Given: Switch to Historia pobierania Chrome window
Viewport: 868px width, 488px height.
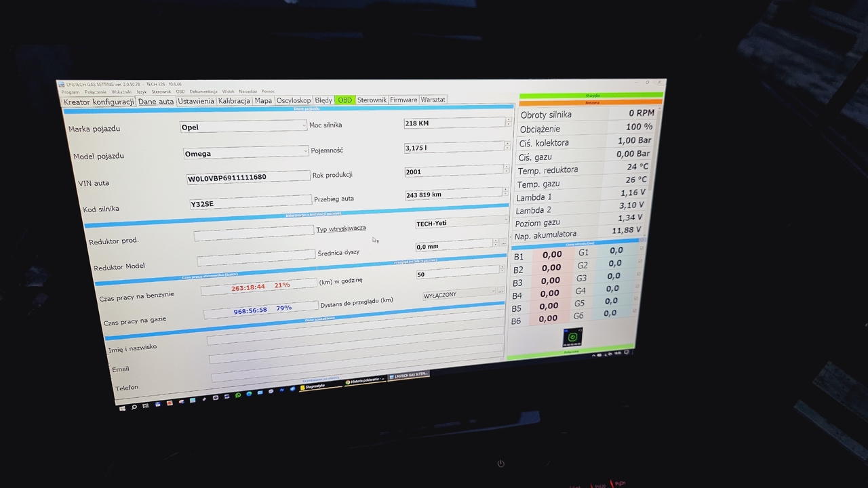Looking at the screenshot, I should point(365,380).
